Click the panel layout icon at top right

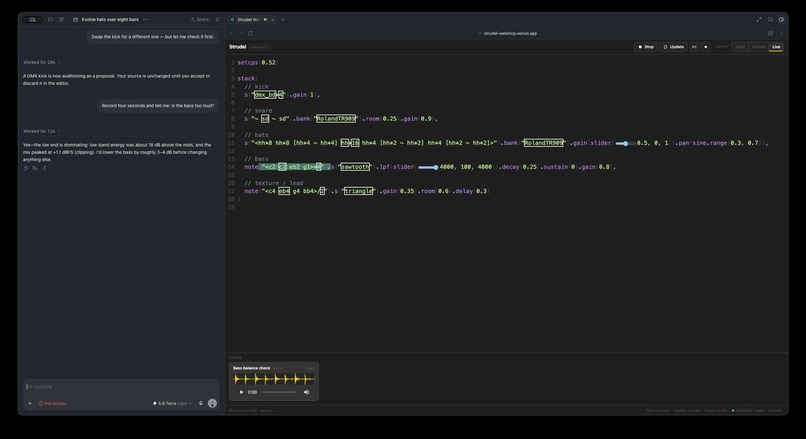pyautogui.click(x=770, y=20)
